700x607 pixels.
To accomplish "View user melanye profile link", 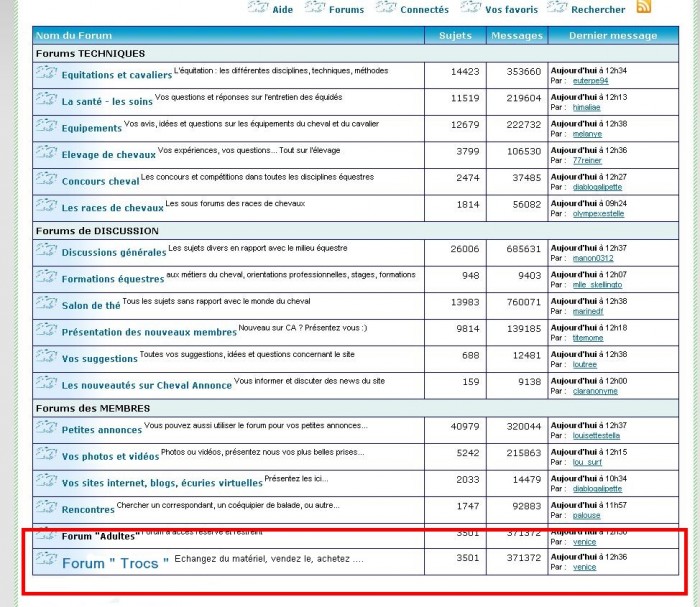I will pos(587,134).
